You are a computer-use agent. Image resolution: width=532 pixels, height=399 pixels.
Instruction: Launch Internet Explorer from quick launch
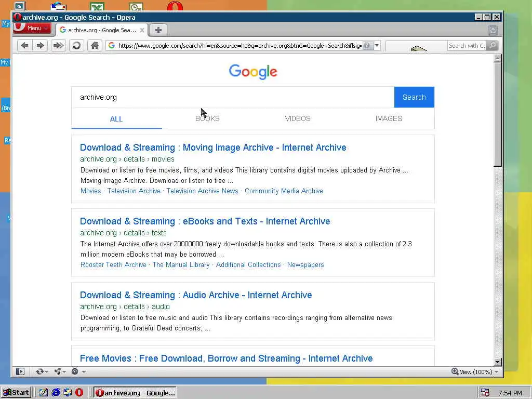(56, 393)
